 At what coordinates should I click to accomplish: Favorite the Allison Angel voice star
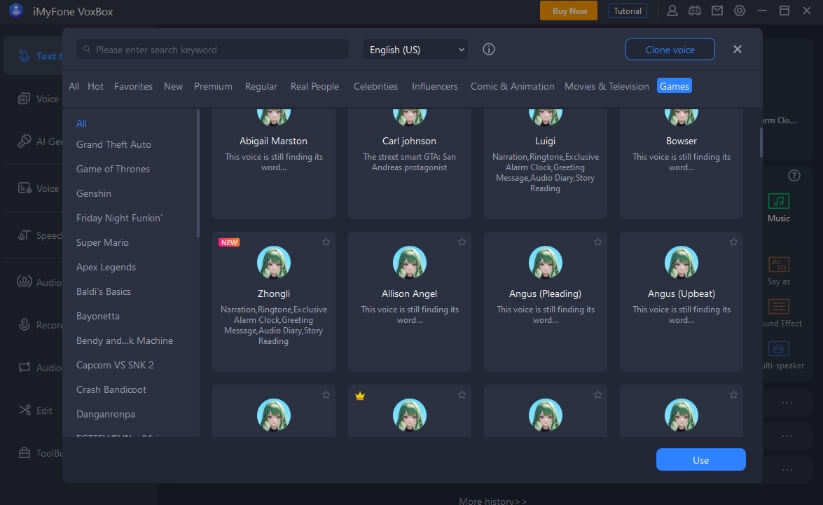[462, 242]
